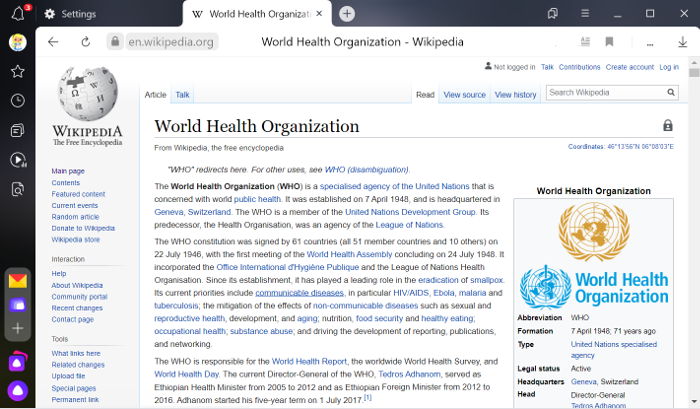Screen dimensions: 700x409
Task: Open the browser hamburger menu
Action: tap(585, 14)
